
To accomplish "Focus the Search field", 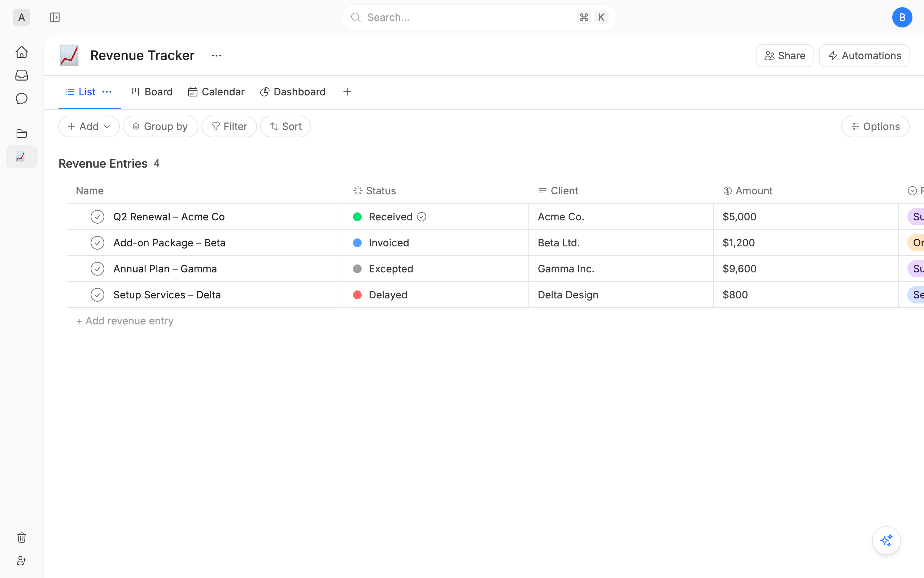I will point(479,17).
